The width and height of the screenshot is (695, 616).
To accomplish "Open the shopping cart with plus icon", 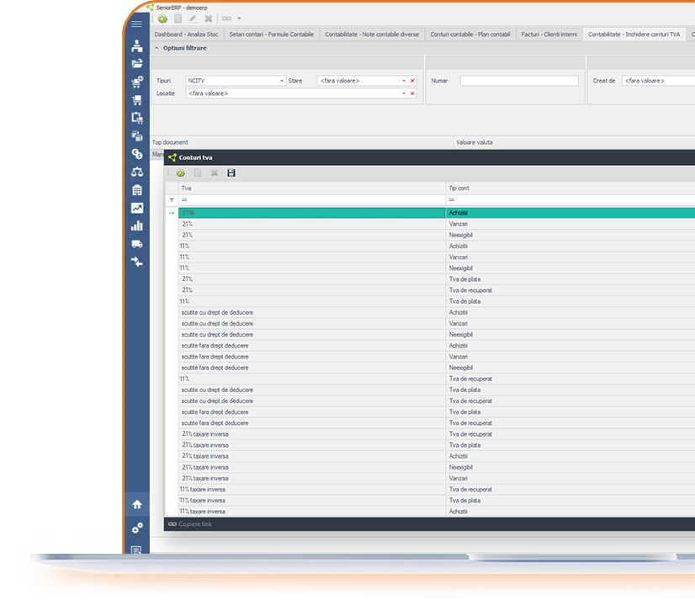I will coord(136,82).
